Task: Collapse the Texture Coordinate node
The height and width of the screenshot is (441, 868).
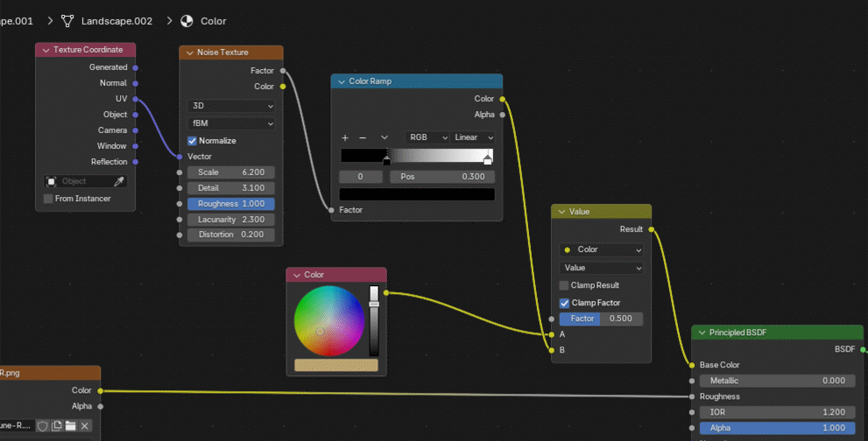Action: [46, 51]
